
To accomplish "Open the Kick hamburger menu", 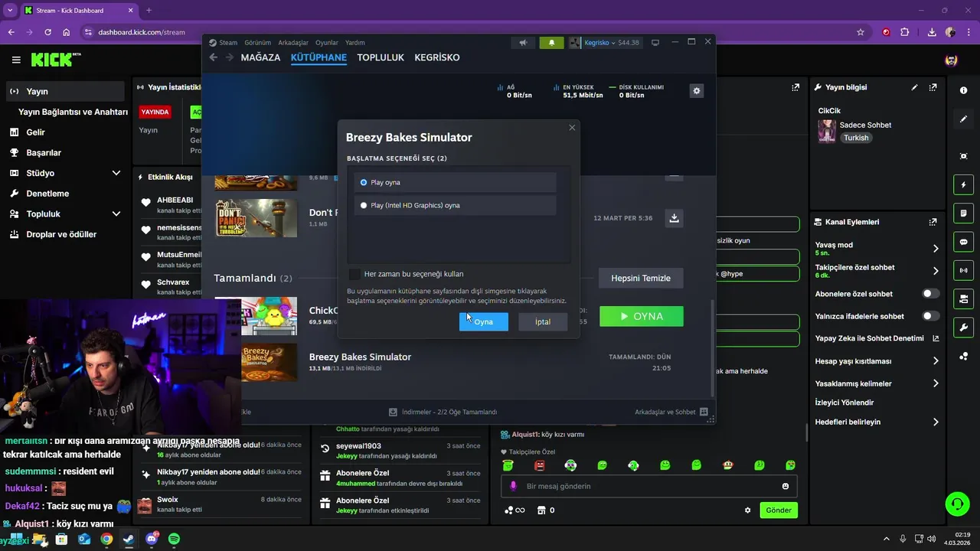I will pos(16,60).
